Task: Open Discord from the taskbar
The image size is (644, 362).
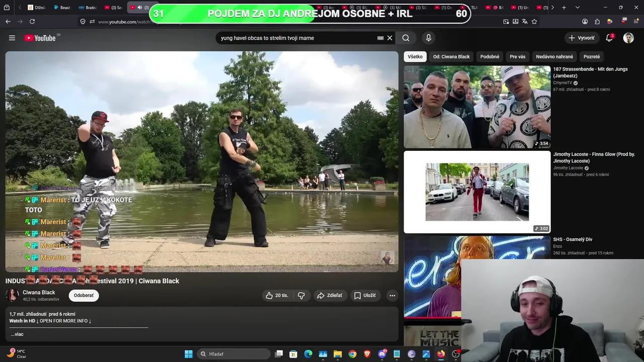Action: 382,354
